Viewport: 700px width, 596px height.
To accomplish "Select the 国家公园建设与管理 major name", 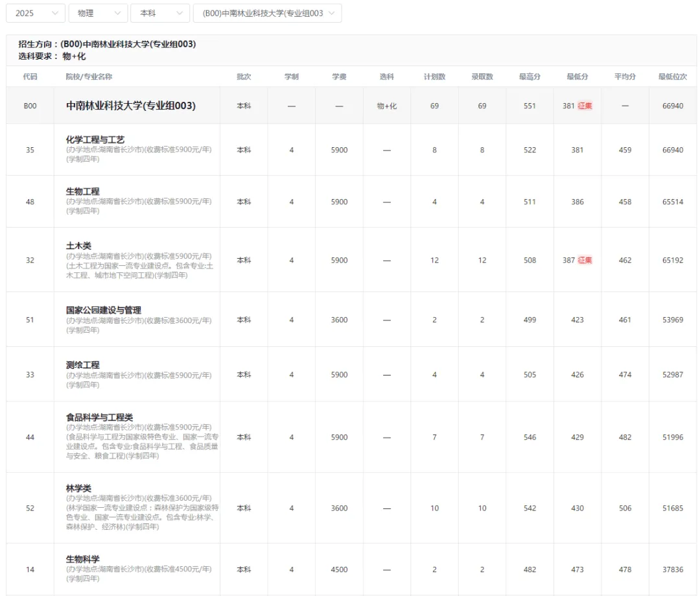I will click(104, 310).
